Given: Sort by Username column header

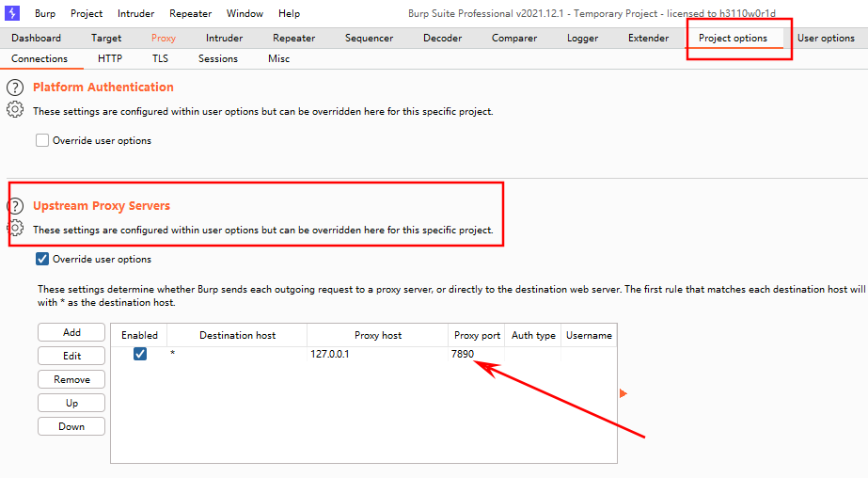Looking at the screenshot, I should (589, 335).
